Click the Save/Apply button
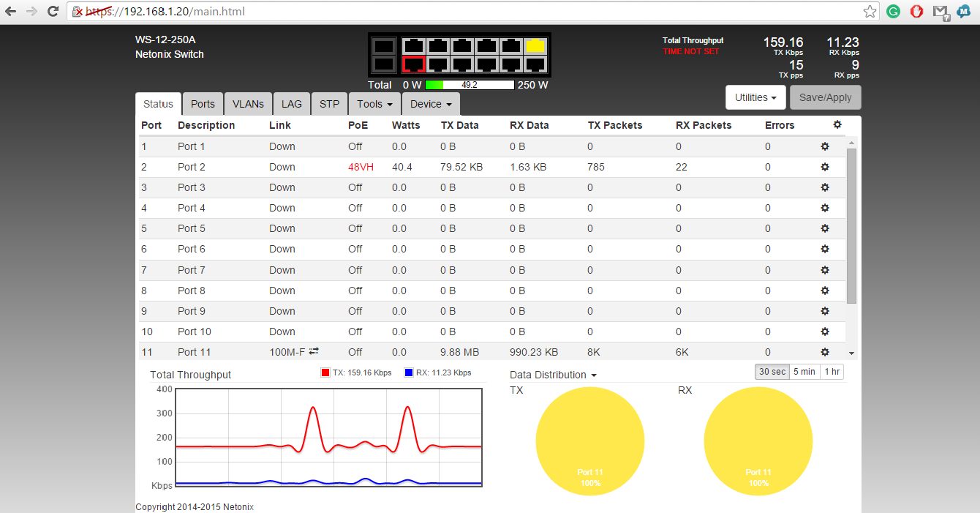The image size is (980, 513). 826,97
